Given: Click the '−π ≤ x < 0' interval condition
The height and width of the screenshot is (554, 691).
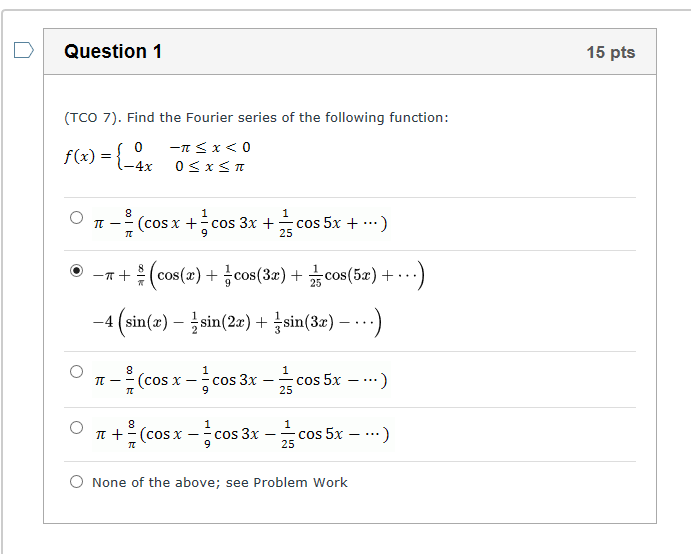Looking at the screenshot, I should [210, 147].
